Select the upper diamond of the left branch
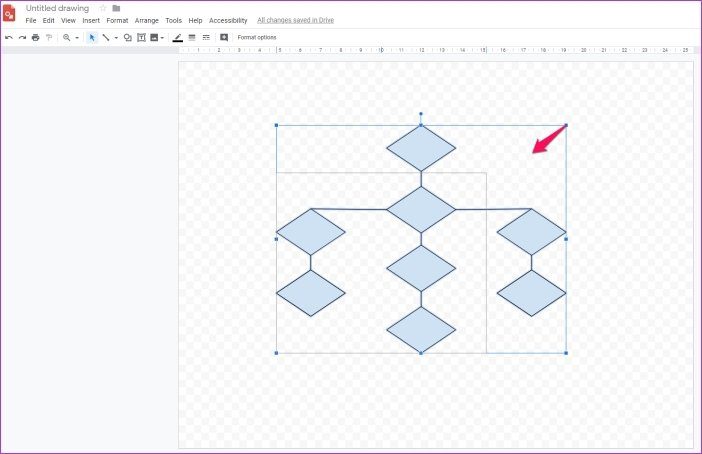Viewport: 702px width, 454px height. (311, 232)
